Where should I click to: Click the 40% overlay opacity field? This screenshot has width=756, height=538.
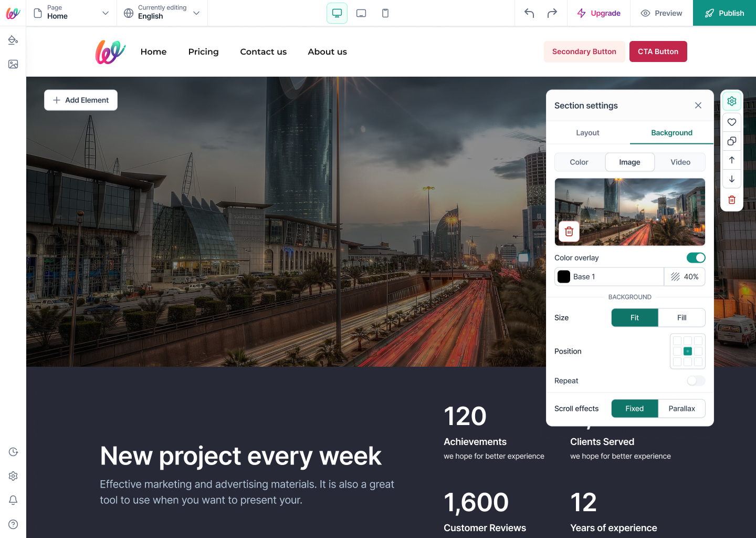[685, 277]
